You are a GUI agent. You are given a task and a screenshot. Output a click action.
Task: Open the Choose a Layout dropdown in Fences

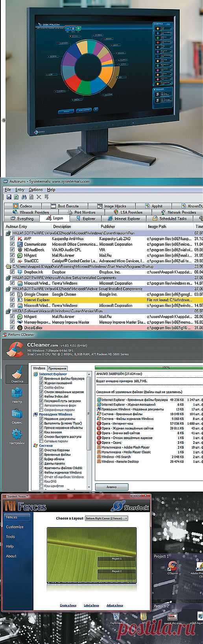click(x=107, y=518)
